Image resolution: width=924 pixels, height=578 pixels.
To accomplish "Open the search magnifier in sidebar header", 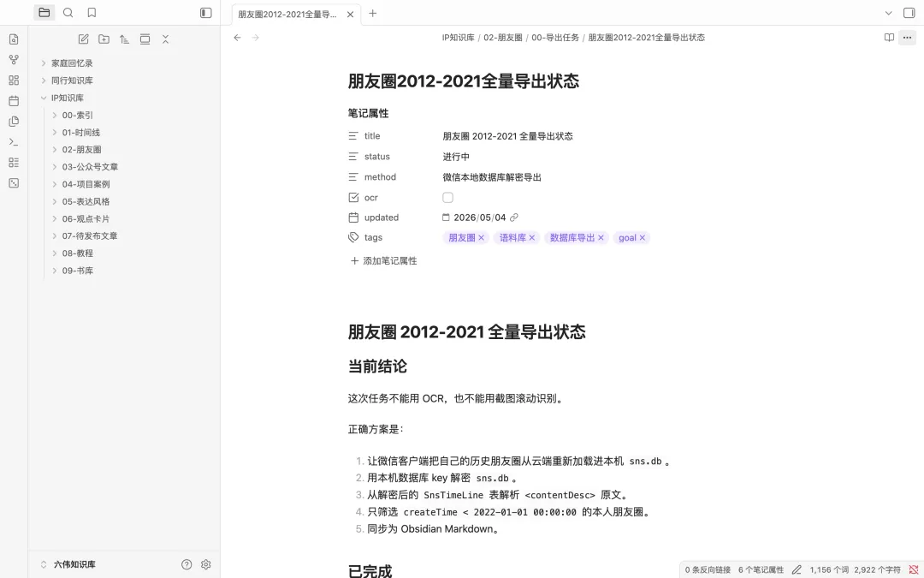I will coord(68,12).
